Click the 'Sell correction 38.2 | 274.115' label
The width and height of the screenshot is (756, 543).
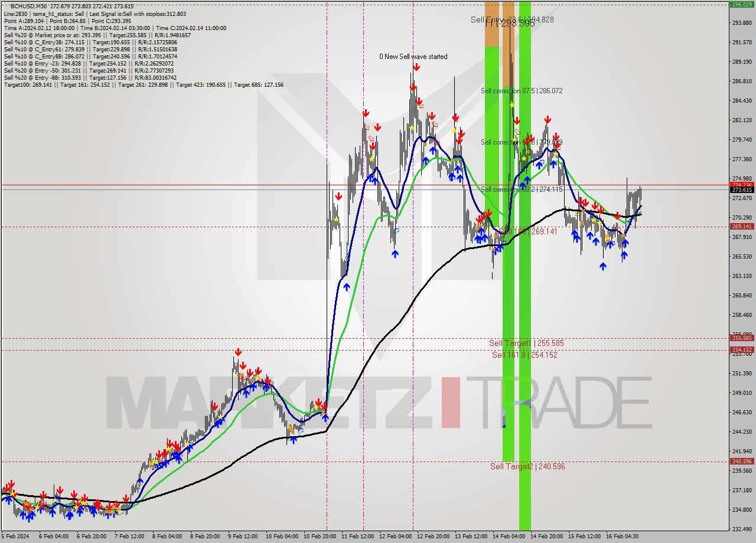click(x=522, y=189)
